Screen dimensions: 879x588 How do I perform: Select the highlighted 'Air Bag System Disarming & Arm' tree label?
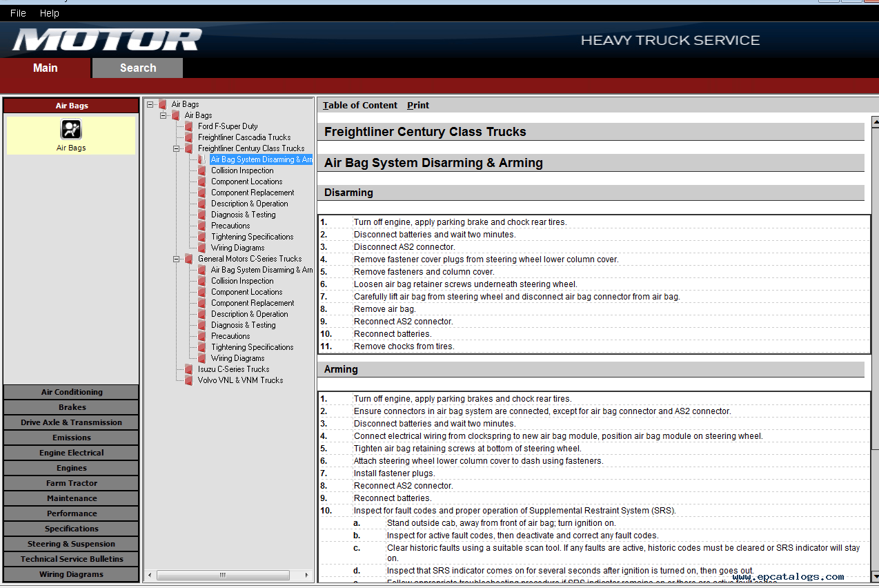coord(261,159)
